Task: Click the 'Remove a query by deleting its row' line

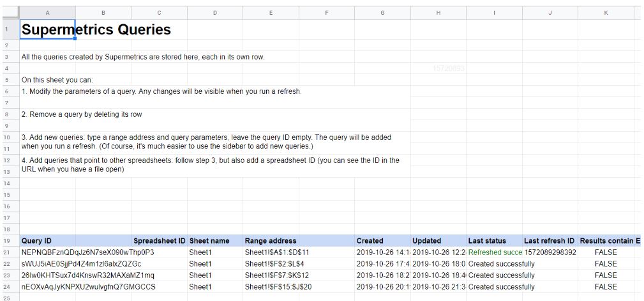Action: [x=81, y=114]
